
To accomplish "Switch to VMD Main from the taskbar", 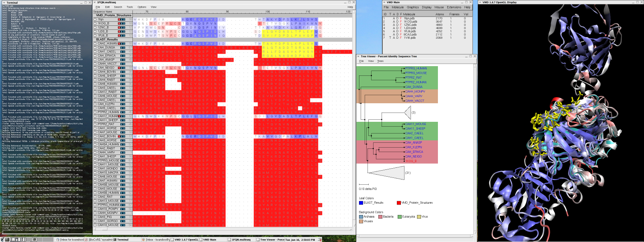I will (x=209, y=240).
